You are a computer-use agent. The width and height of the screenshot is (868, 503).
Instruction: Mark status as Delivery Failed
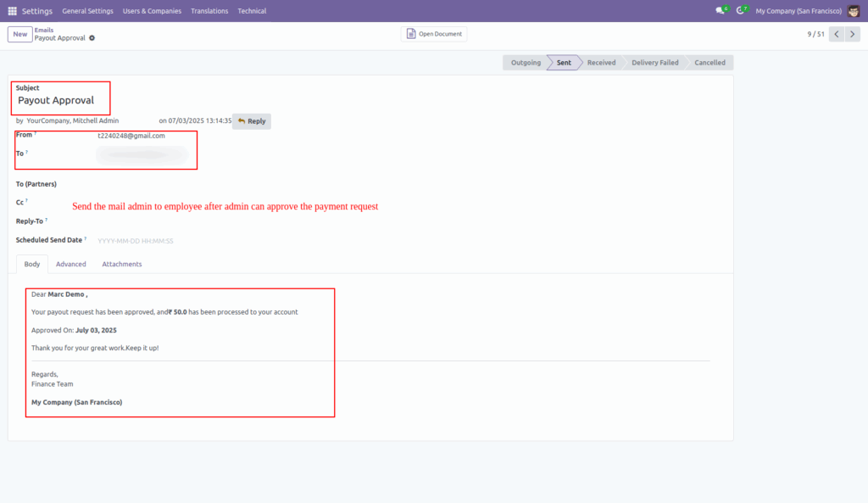coord(654,62)
